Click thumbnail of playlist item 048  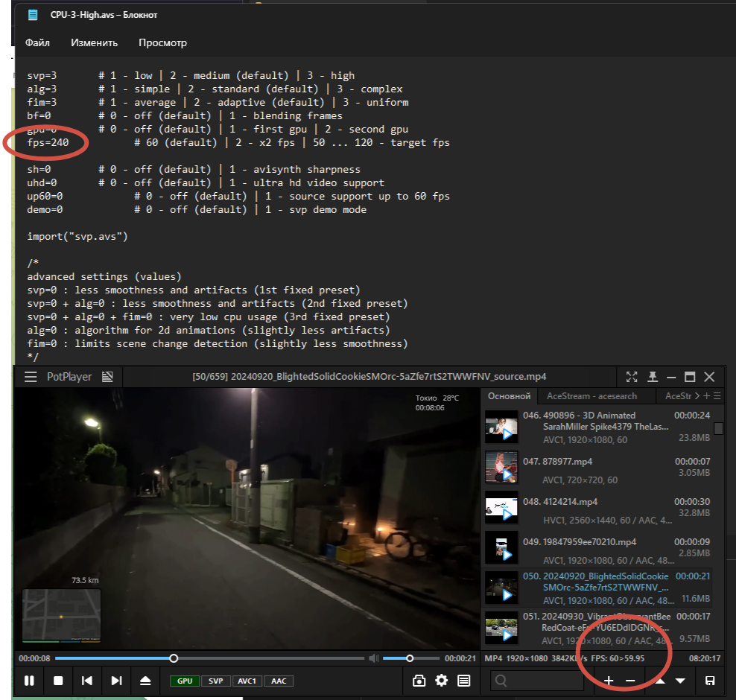[x=501, y=508]
